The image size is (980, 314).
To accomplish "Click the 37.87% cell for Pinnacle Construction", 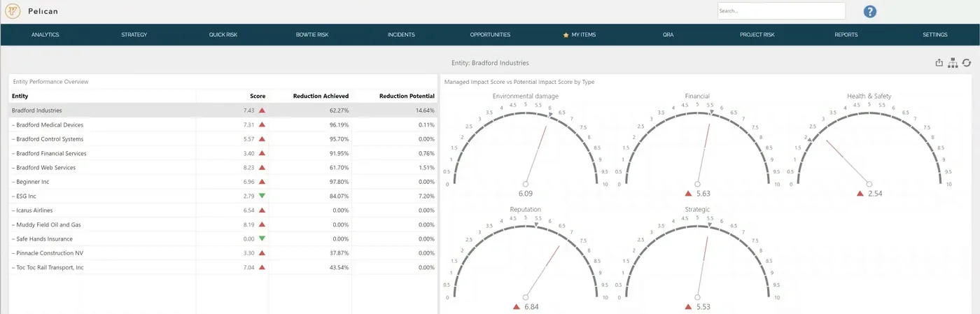I will [x=339, y=252].
